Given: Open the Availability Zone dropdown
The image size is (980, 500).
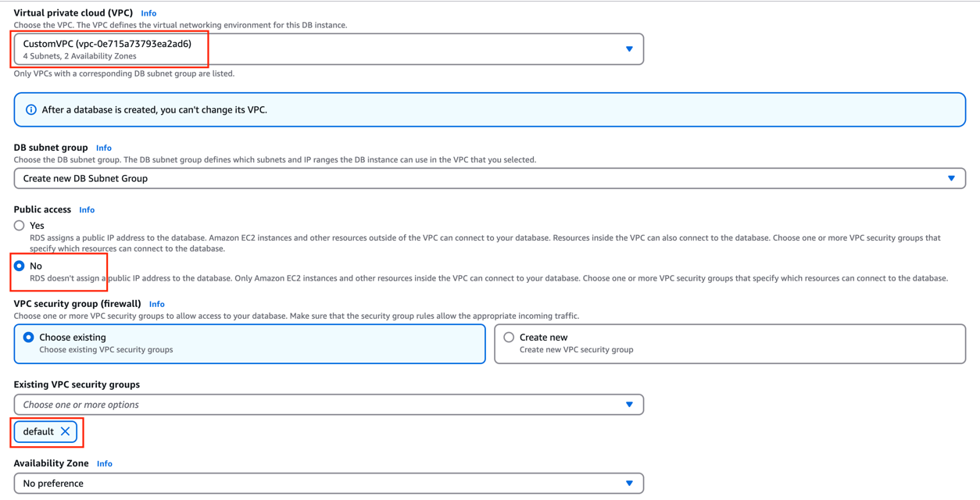Looking at the screenshot, I should pos(328,484).
